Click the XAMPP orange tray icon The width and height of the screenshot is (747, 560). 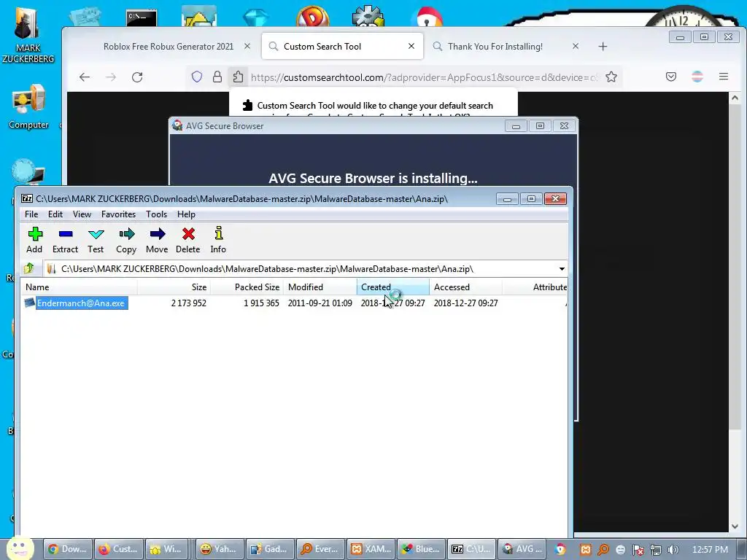coord(586,550)
